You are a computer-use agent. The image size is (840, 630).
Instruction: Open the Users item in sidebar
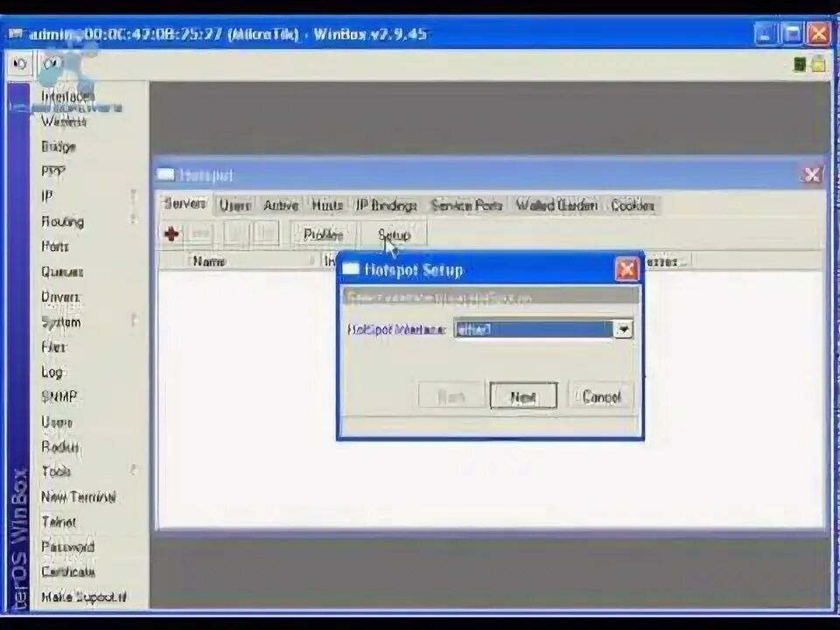[x=56, y=422]
